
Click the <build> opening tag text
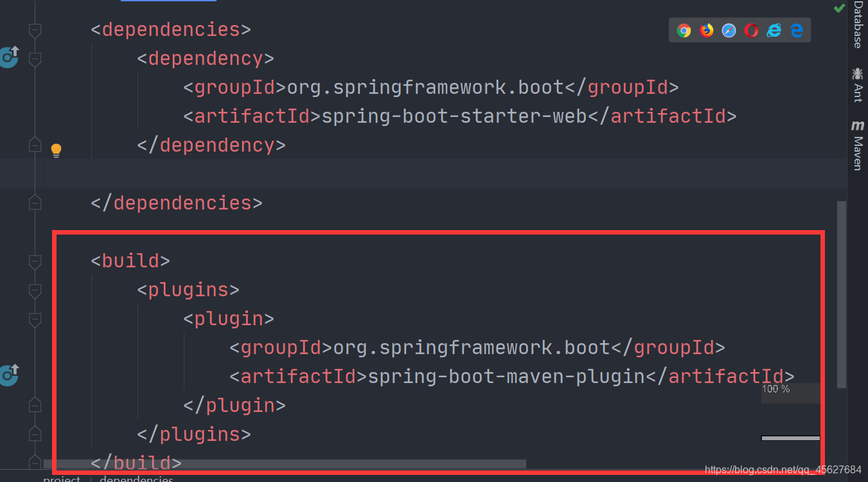click(x=130, y=261)
